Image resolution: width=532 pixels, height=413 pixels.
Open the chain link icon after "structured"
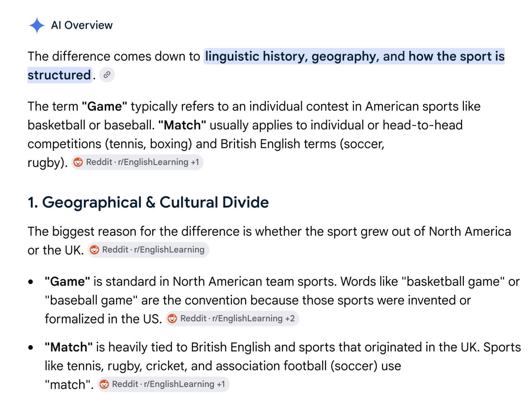[107, 75]
